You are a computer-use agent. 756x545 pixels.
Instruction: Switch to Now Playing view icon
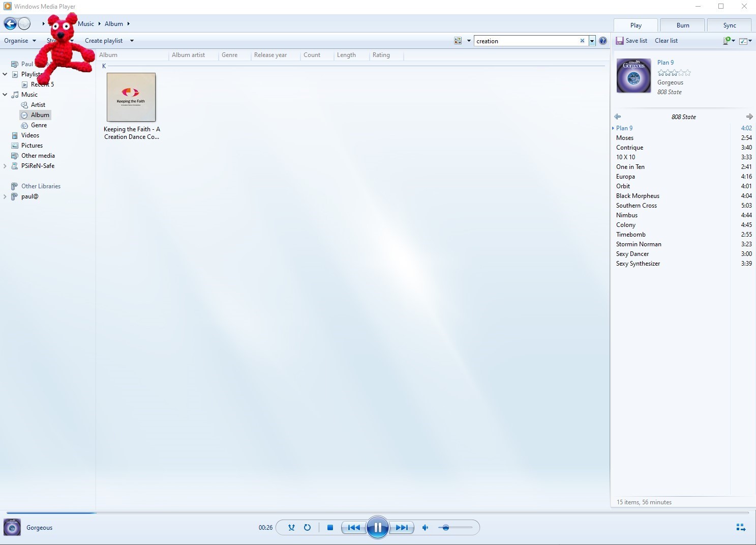pyautogui.click(x=741, y=528)
